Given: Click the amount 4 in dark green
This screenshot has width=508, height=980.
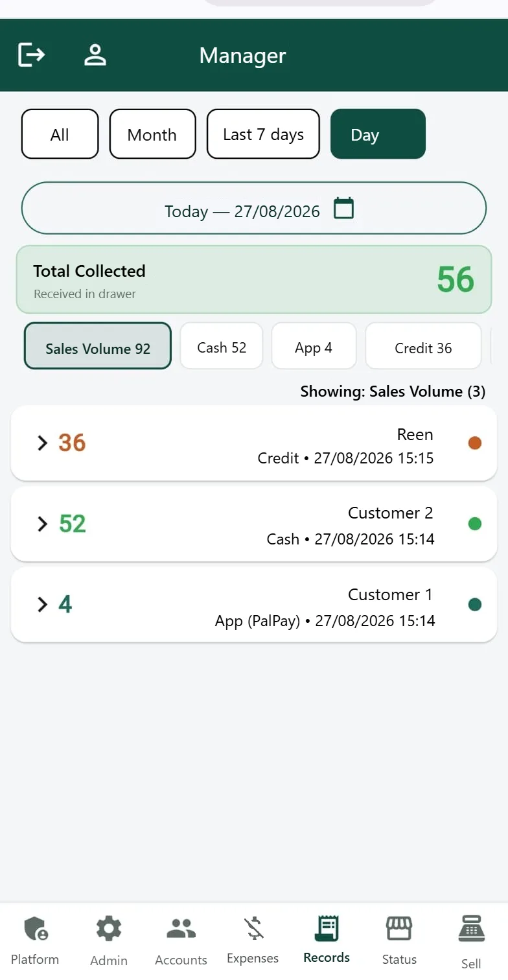Looking at the screenshot, I should (65, 605).
